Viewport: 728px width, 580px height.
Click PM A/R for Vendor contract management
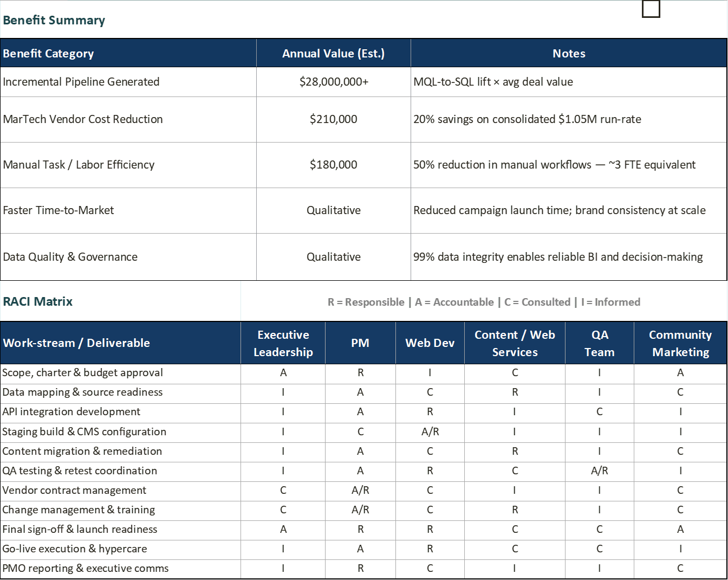point(360,491)
